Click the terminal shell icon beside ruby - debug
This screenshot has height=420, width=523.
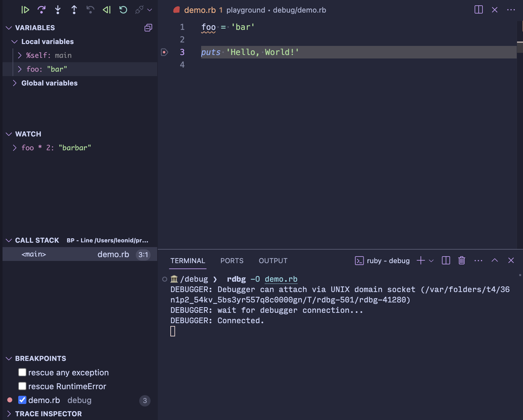click(359, 261)
